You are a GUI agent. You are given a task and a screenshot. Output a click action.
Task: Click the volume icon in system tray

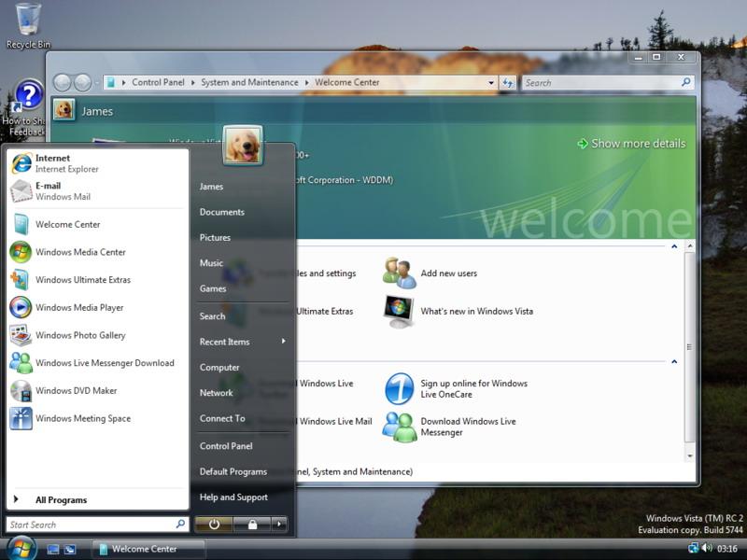(707, 548)
